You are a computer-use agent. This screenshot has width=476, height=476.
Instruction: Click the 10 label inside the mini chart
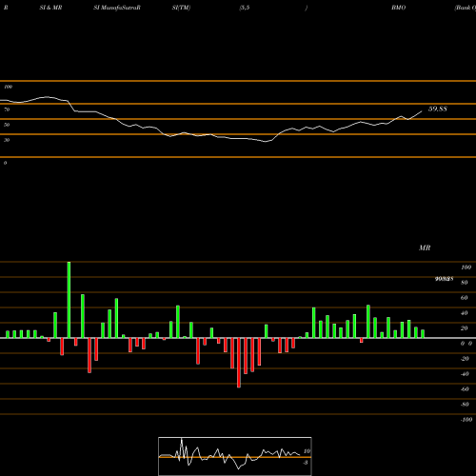pos(307,451)
